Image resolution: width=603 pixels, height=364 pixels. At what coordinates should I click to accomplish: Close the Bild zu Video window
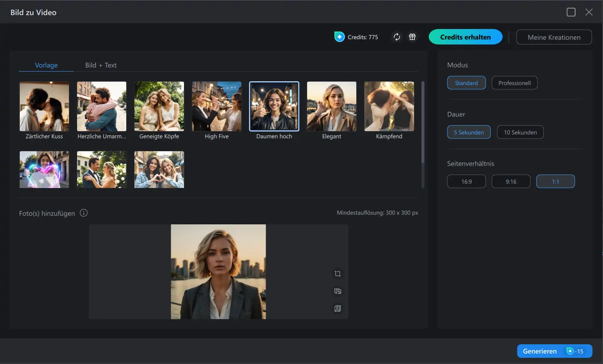pyautogui.click(x=589, y=12)
